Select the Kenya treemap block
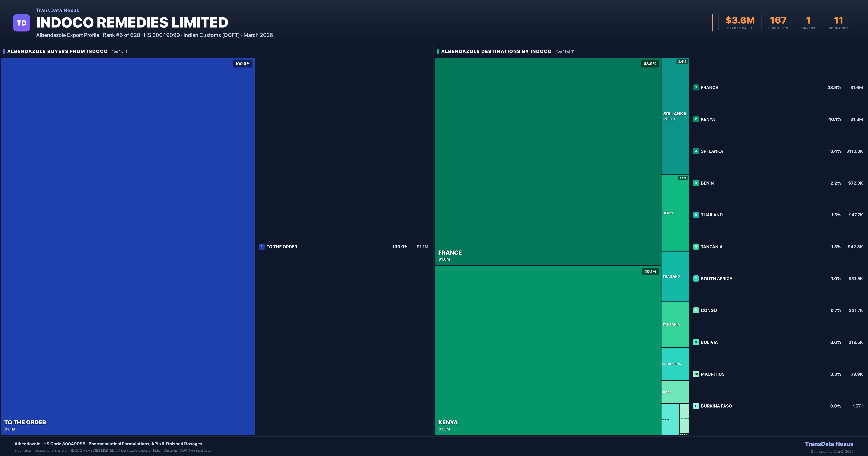The image size is (868, 456). (x=548, y=351)
